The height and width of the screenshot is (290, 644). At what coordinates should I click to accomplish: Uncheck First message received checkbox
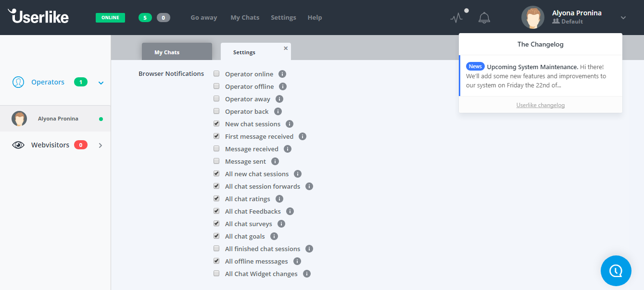tap(216, 136)
